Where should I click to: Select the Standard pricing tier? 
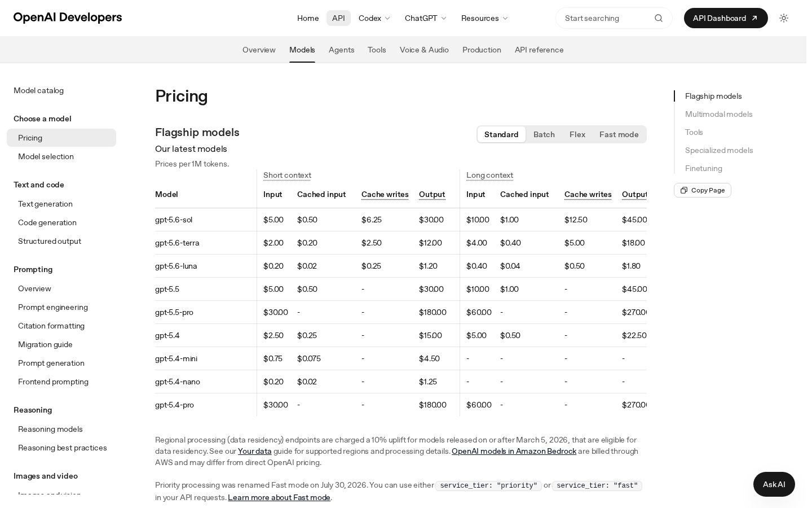tap(501, 134)
